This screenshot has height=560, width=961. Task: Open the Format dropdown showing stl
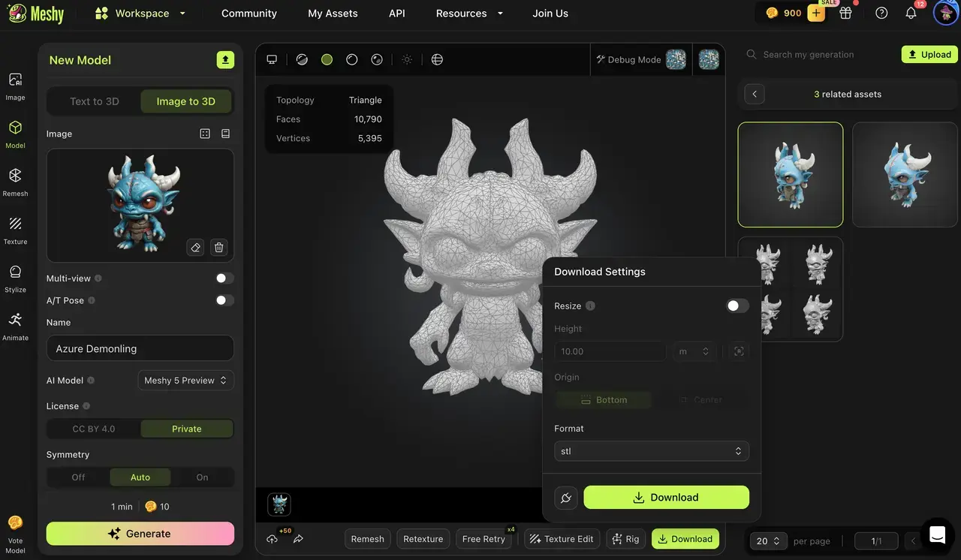(x=651, y=451)
